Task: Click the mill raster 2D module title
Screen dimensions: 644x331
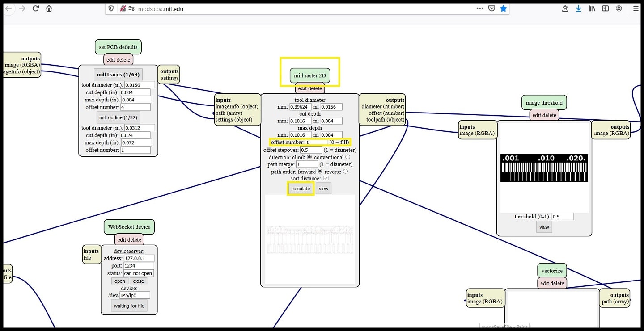Action: (310, 75)
